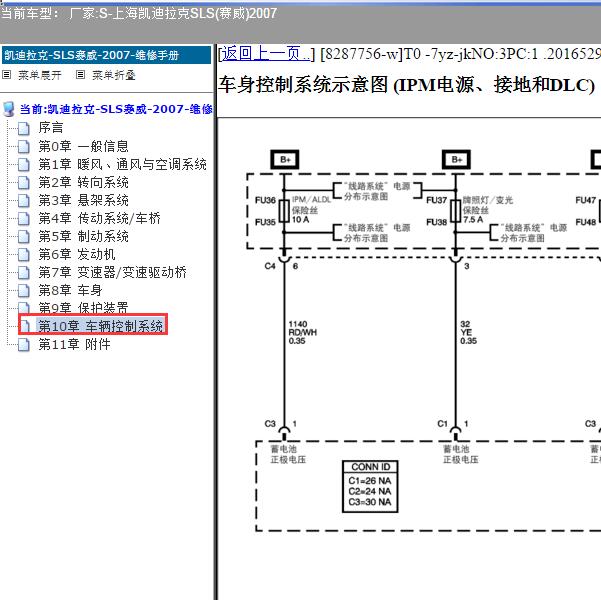This screenshot has height=600, width=601.
Task: Select 第6章 发动机
Action: [x=77, y=254]
